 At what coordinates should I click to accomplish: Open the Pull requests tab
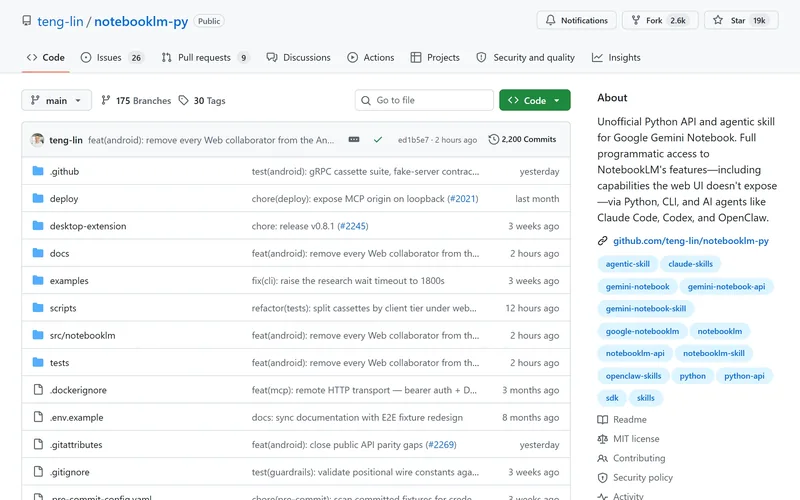[205, 58]
